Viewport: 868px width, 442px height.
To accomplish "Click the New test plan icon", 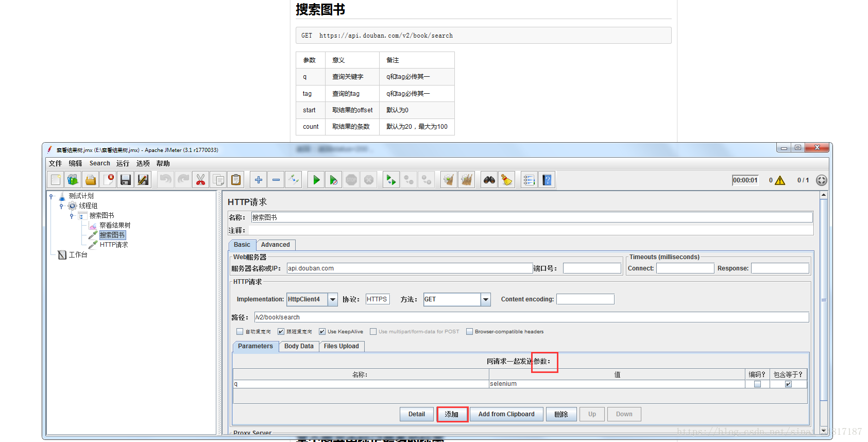I will (x=56, y=180).
